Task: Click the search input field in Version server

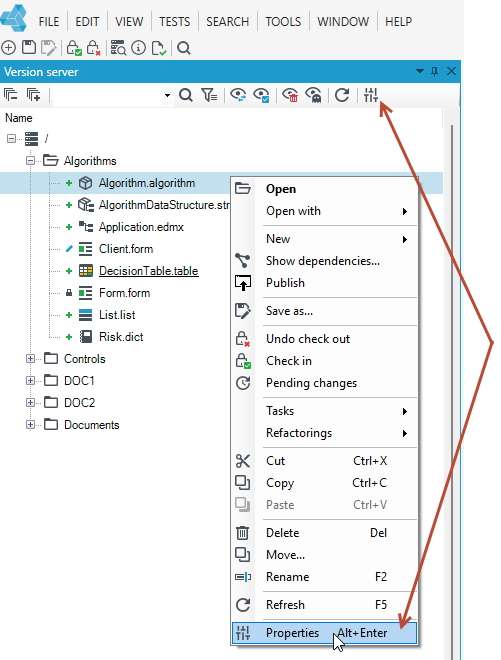Action: click(107, 96)
